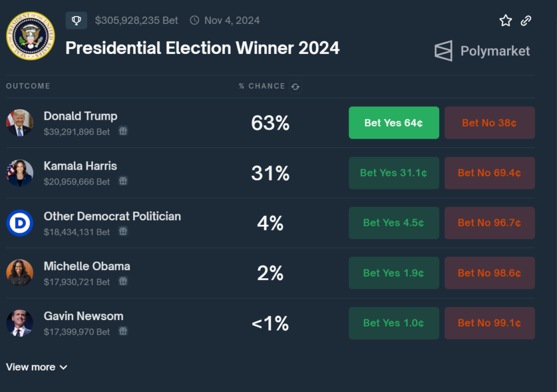Click Michelle Obama's profile thumbnail
This screenshot has height=392, width=557.
coord(20,273)
